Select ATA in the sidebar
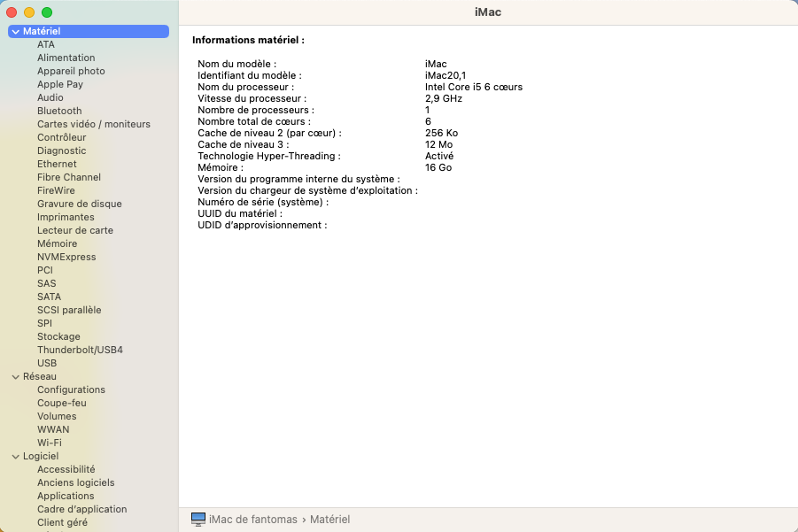Image resolution: width=798 pixels, height=532 pixels. tap(46, 44)
